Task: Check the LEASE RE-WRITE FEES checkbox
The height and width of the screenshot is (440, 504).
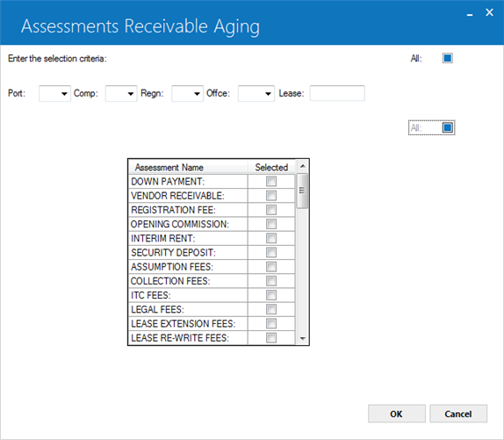Action: click(x=271, y=338)
